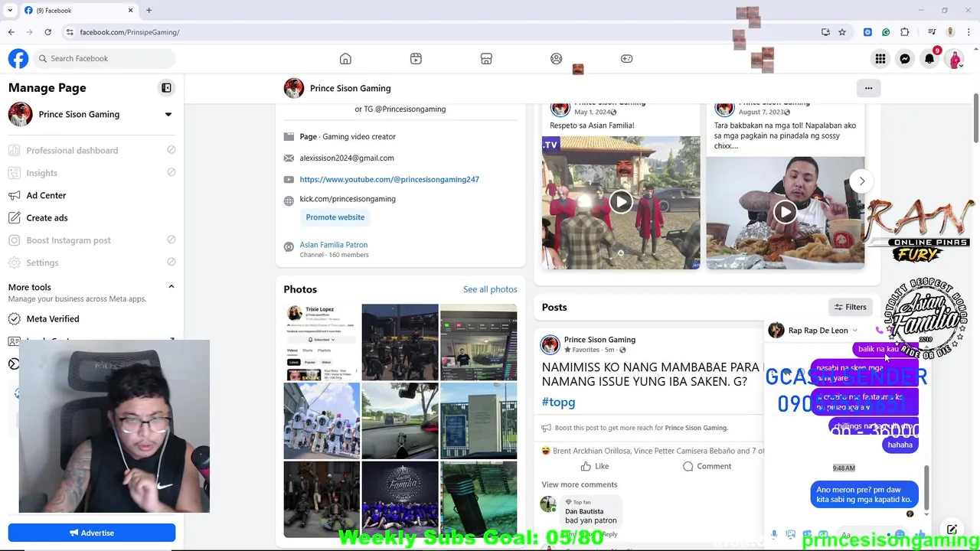Bookmark this page with the star icon
The image size is (980, 551).
point(842,32)
